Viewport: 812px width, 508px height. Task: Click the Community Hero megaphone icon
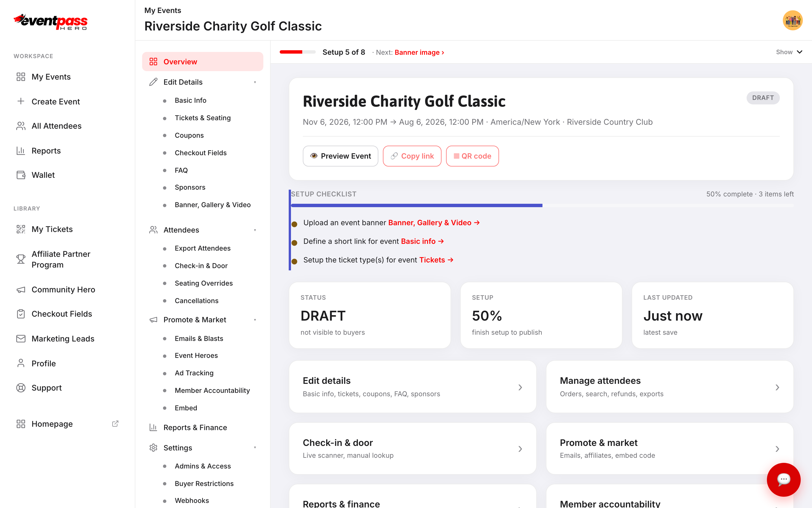pyautogui.click(x=21, y=290)
